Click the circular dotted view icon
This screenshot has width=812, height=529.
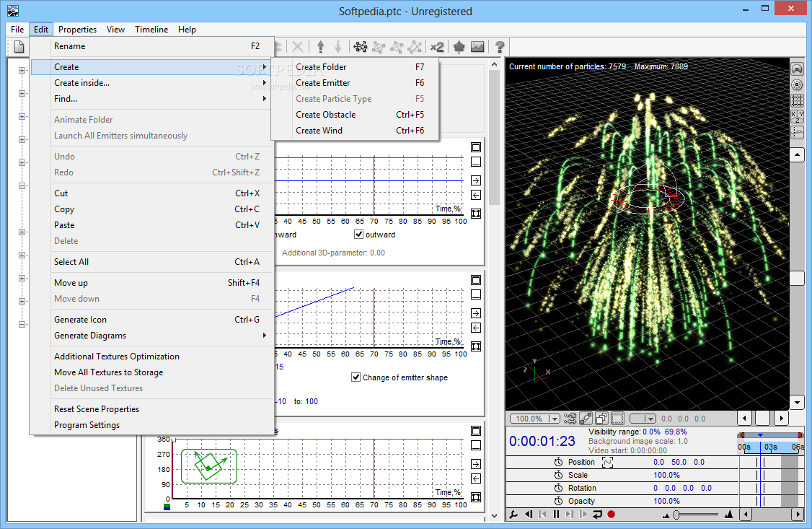click(x=798, y=84)
